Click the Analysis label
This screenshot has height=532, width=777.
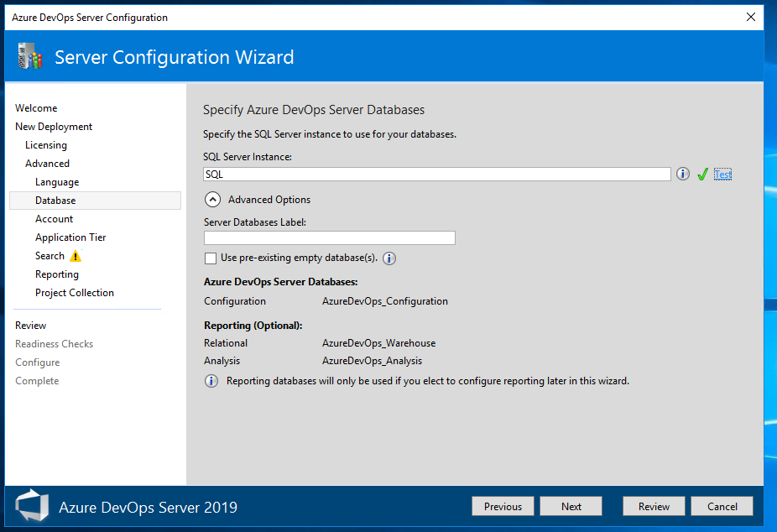222,361
